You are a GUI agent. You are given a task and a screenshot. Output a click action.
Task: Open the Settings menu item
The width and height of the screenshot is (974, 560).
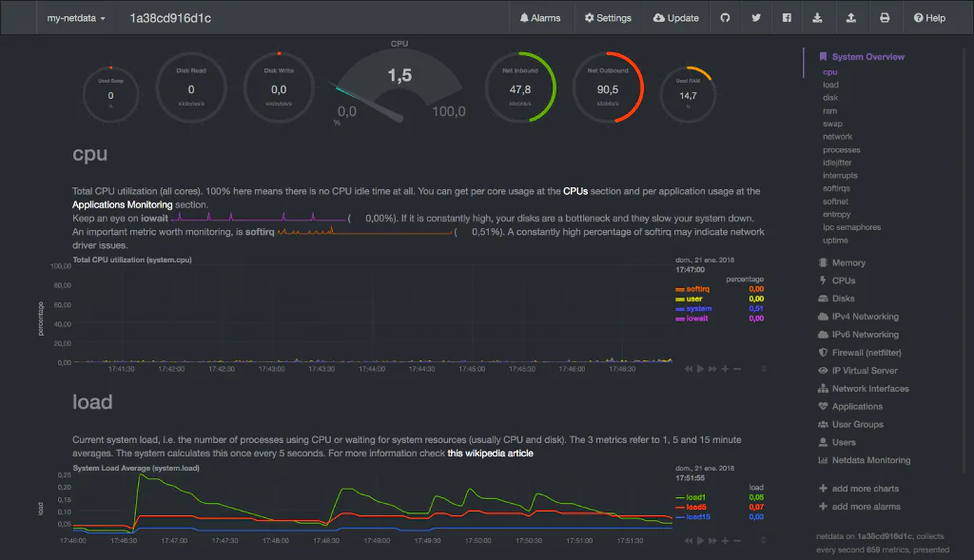point(608,18)
